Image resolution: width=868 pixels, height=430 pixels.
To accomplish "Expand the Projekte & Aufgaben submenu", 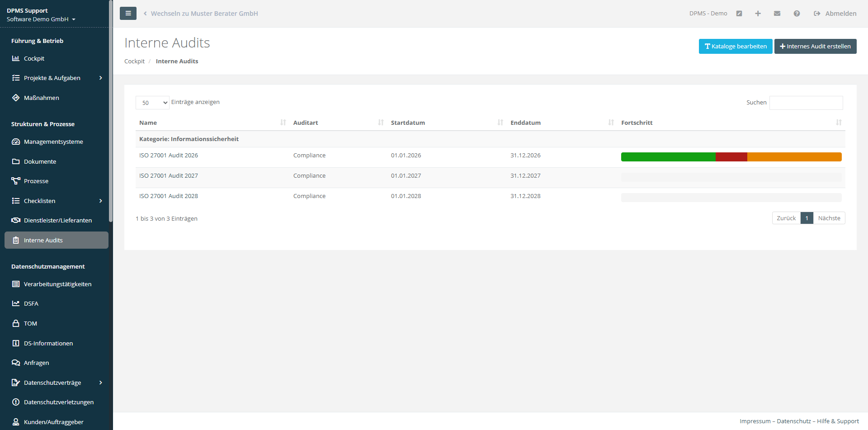I will click(x=100, y=78).
